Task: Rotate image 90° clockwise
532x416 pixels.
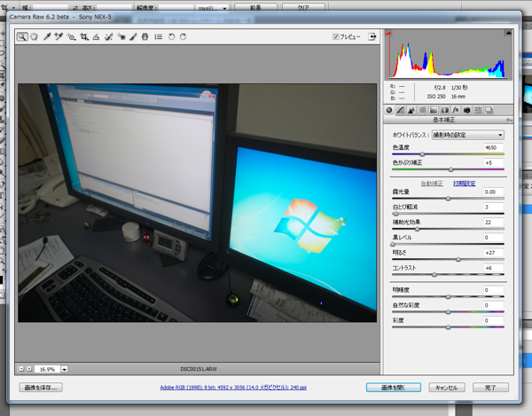Action: pos(184,36)
